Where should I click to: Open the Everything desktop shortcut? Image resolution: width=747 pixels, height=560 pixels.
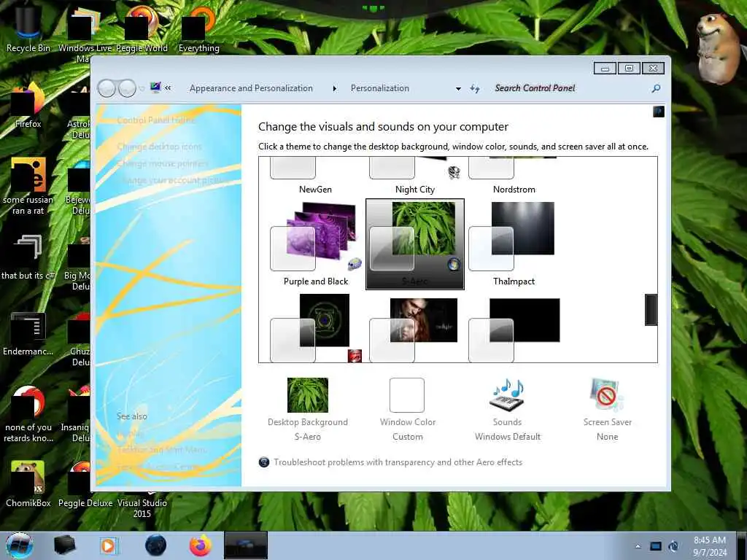[x=198, y=28]
